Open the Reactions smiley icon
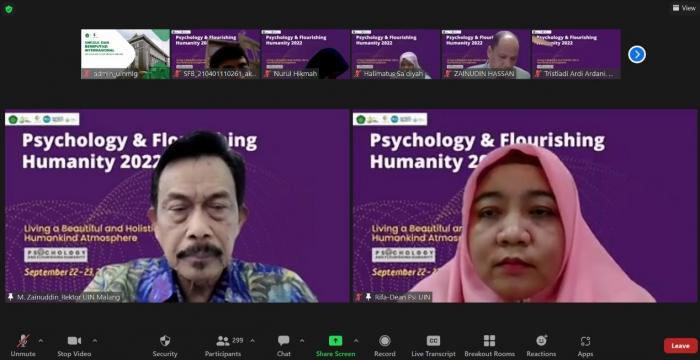Screen dimensions: 700x360 point(542,341)
